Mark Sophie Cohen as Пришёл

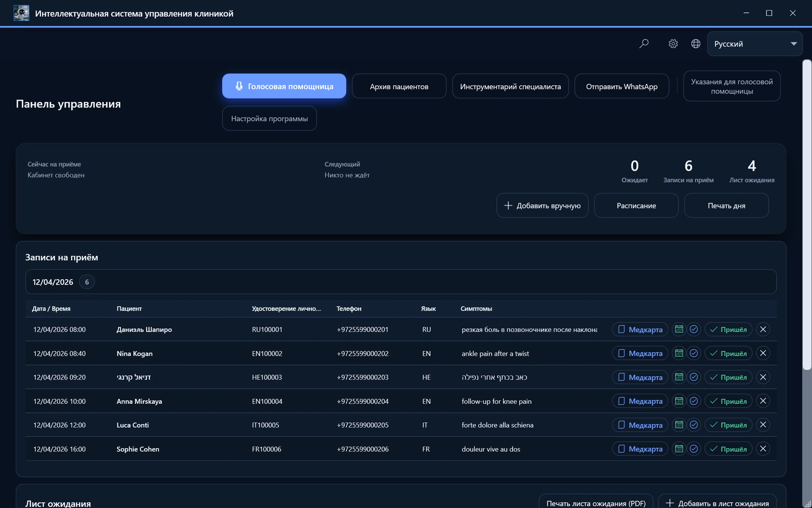point(728,448)
